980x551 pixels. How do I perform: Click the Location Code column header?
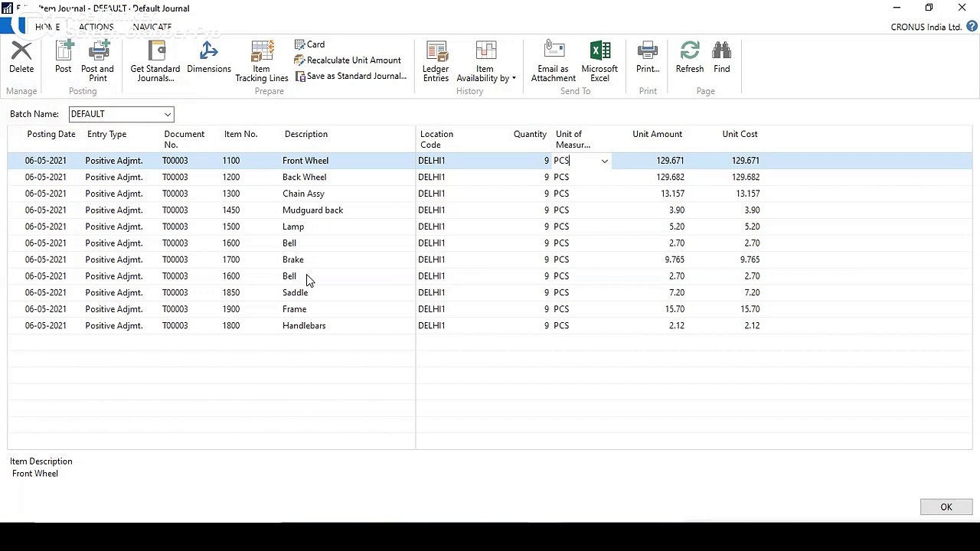(x=436, y=139)
